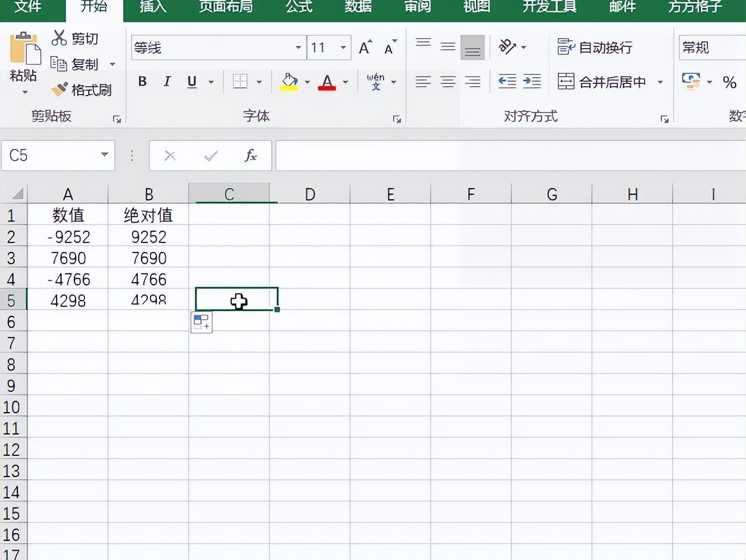Open font settings dialog launcher
Screen dimensions: 746x560
(x=397, y=119)
